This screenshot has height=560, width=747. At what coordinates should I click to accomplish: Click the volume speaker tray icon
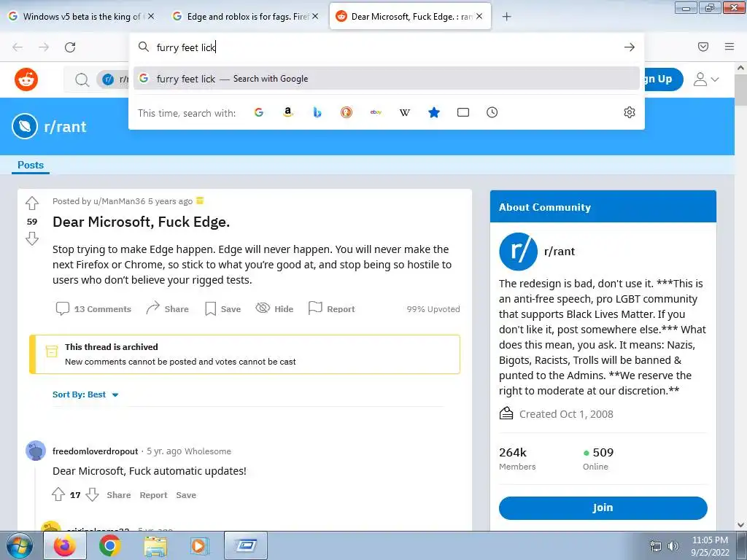(x=673, y=546)
